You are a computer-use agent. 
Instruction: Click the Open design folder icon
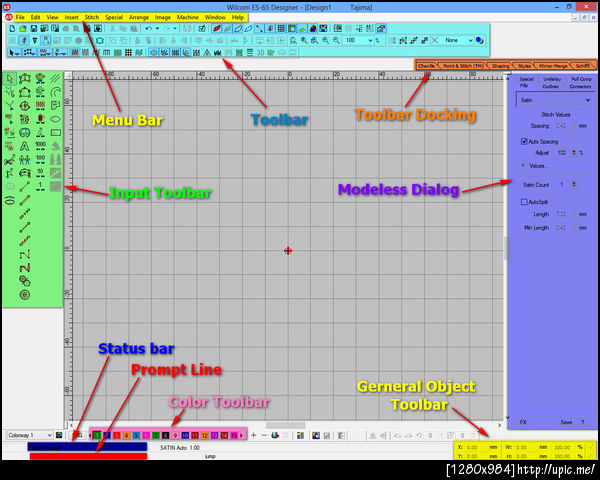[23, 29]
